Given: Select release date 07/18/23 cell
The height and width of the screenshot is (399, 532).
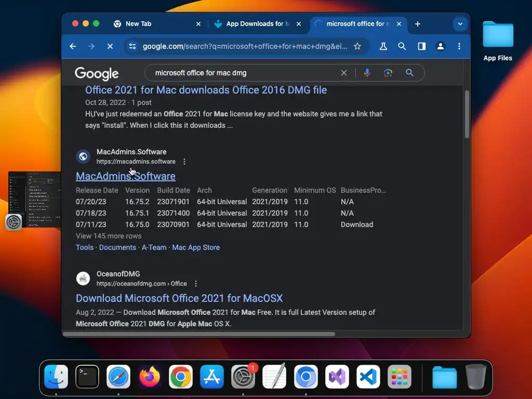Looking at the screenshot, I should point(91,213).
